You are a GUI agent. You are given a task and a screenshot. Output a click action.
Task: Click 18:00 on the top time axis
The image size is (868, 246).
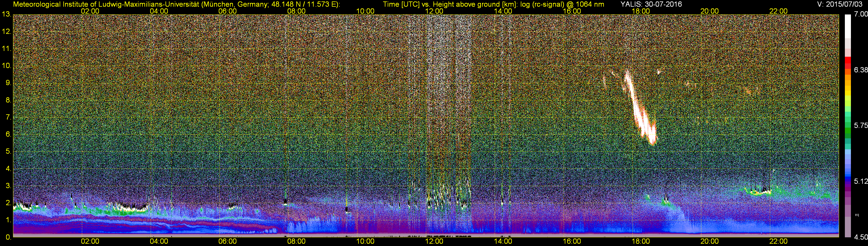pyautogui.click(x=641, y=11)
